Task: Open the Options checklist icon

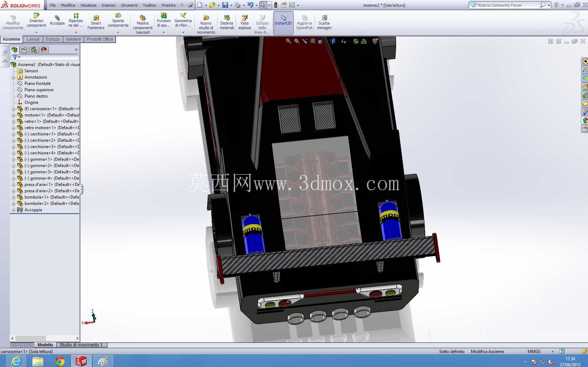Action: coord(292,5)
